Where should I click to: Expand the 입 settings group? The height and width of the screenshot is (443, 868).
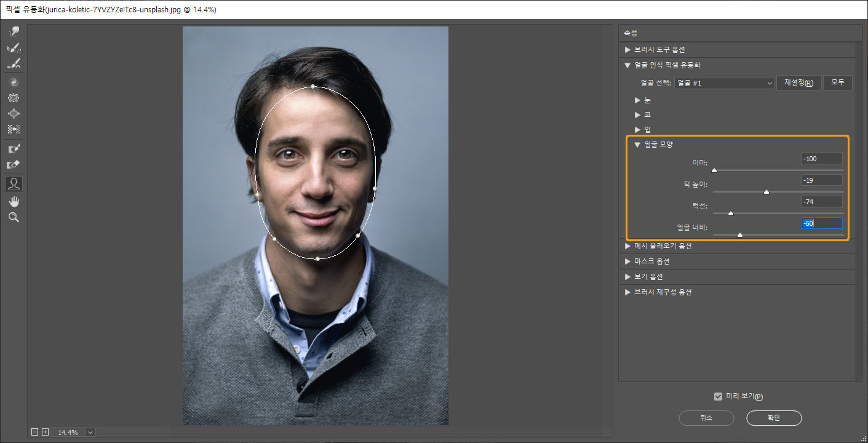pyautogui.click(x=637, y=130)
